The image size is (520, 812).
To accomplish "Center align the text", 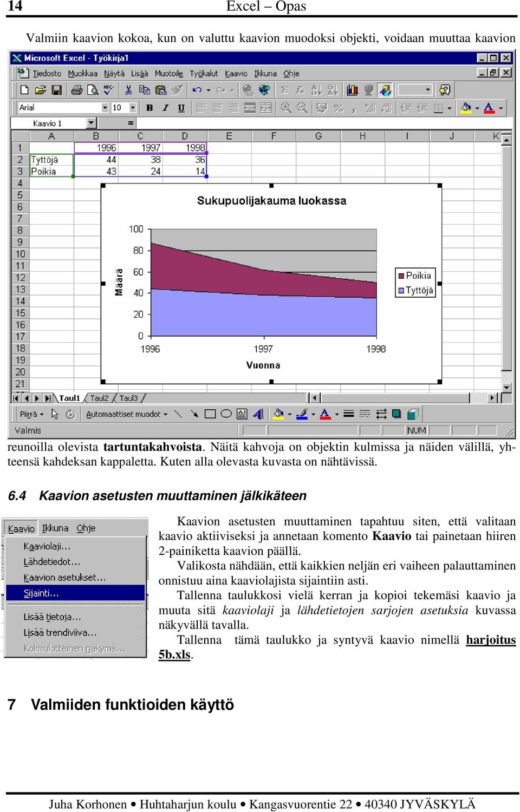I will pos(217,108).
